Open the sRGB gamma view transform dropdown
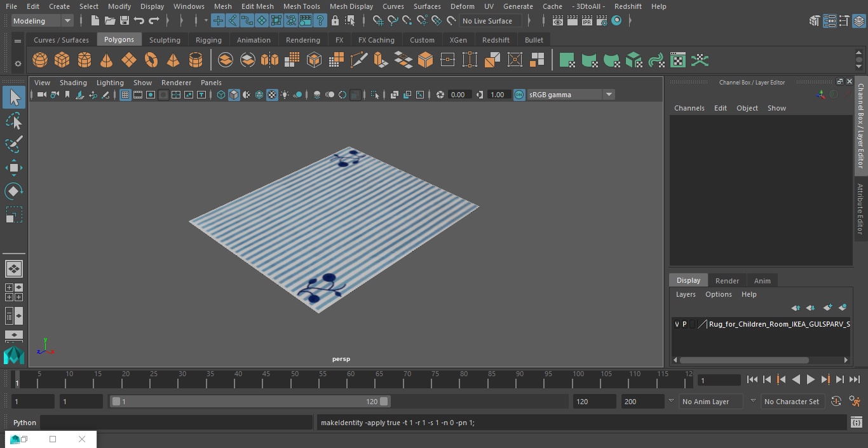The image size is (868, 448). tap(571, 95)
